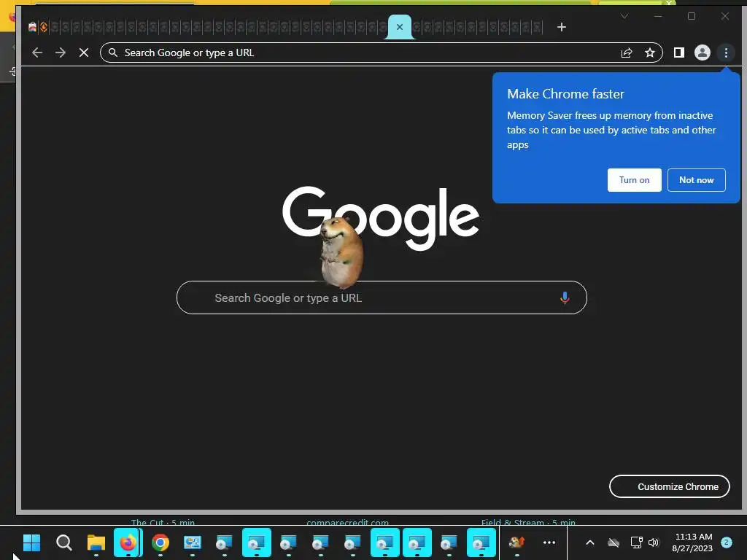This screenshot has width=747, height=560.
Task: Click the hamster image over the logo
Action: [341, 252]
